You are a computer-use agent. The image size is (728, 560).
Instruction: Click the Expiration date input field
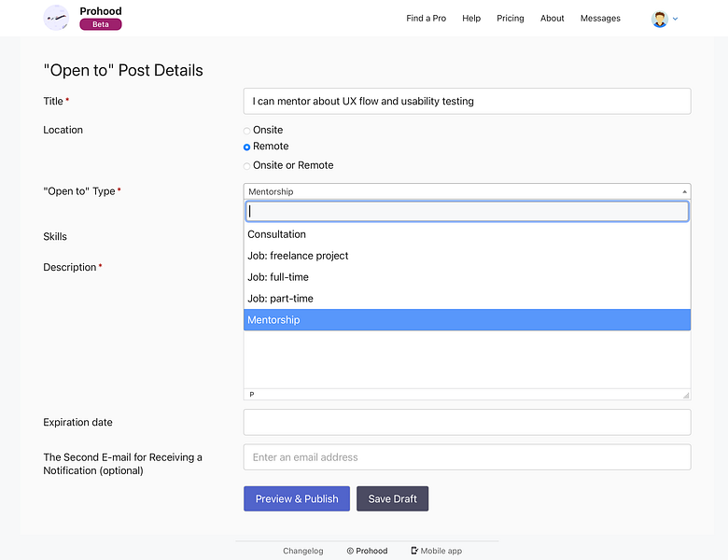point(467,422)
